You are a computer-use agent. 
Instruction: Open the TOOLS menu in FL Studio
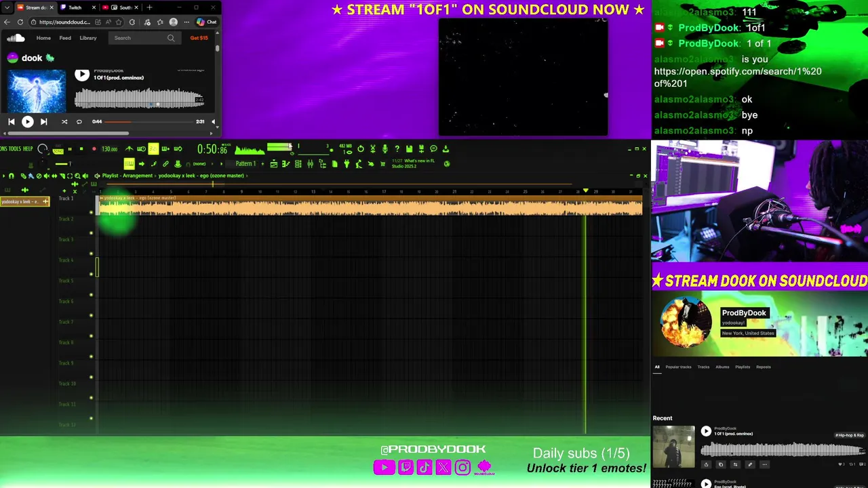pos(14,148)
